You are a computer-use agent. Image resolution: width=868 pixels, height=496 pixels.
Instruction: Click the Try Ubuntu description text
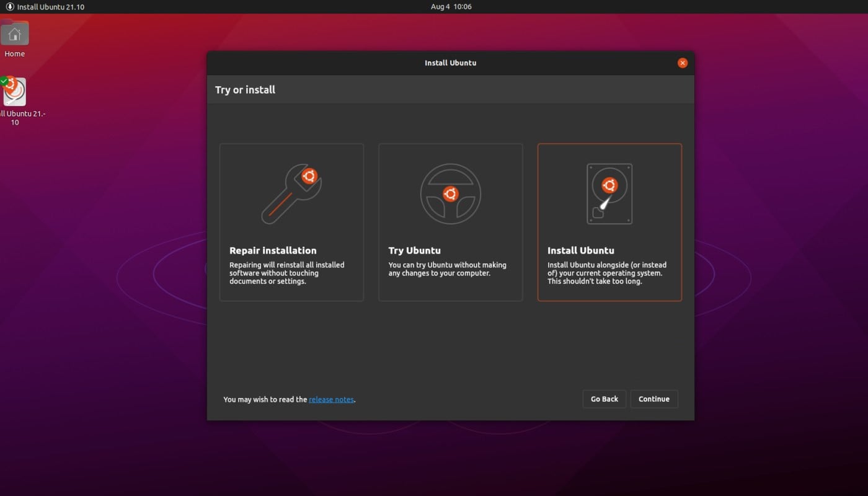click(x=448, y=269)
